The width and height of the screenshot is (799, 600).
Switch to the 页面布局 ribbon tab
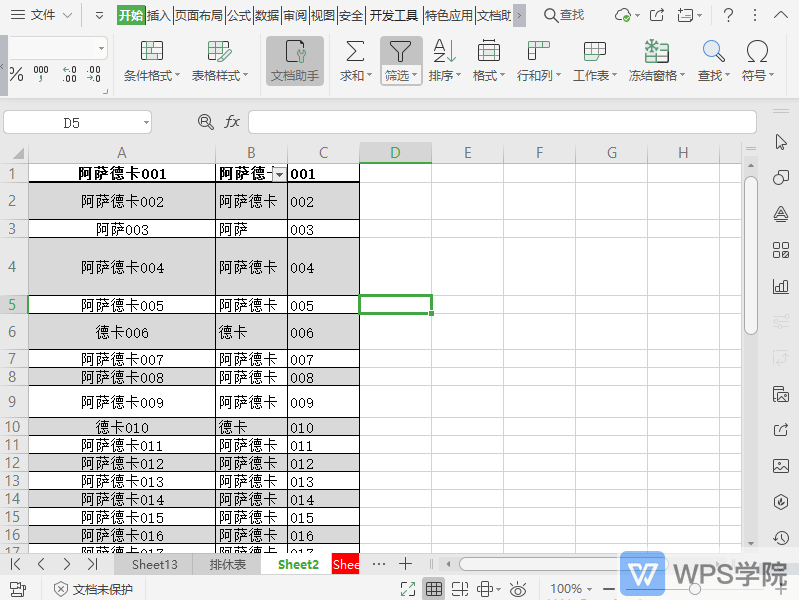[198, 15]
